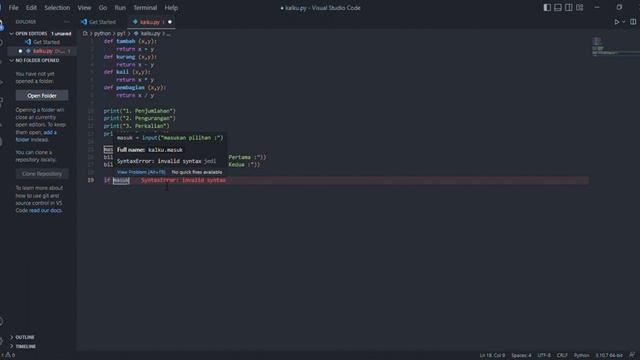The width and height of the screenshot is (640, 360).
Task: Click line number 19 in gutter
Action: [91, 180]
